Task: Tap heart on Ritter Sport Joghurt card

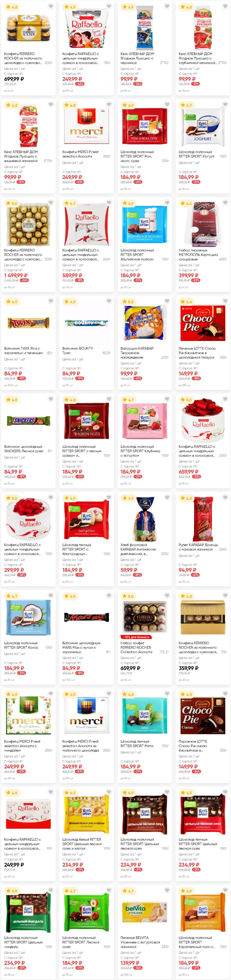Action: coord(225,105)
